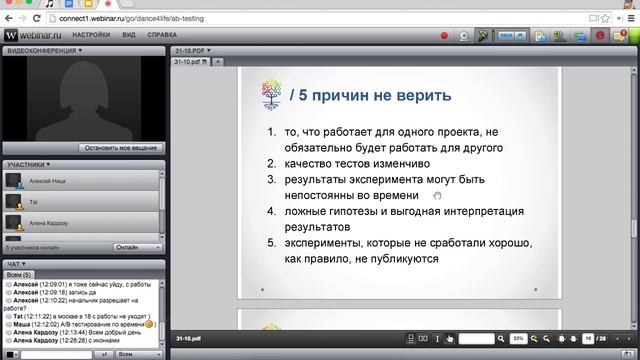
Task: Select participant Tat in list
Action: [x=80, y=202]
